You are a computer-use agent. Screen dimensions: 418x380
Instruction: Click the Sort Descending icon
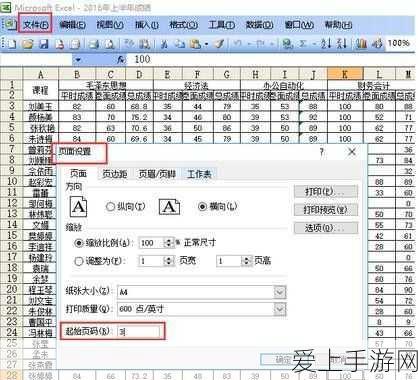(342, 44)
